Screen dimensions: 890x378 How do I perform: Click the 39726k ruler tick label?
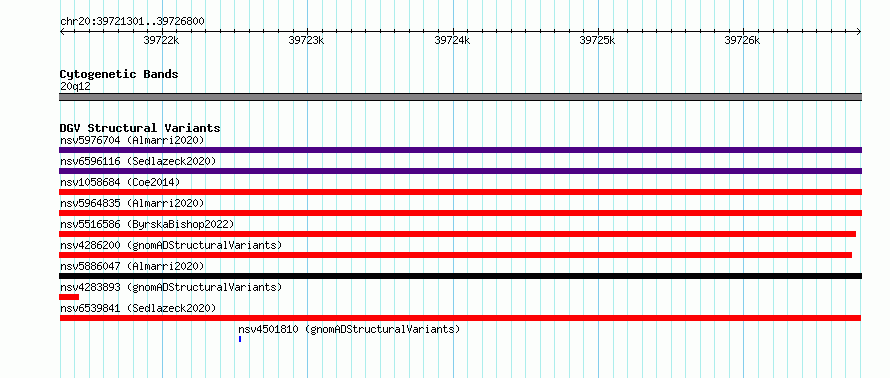(x=742, y=40)
